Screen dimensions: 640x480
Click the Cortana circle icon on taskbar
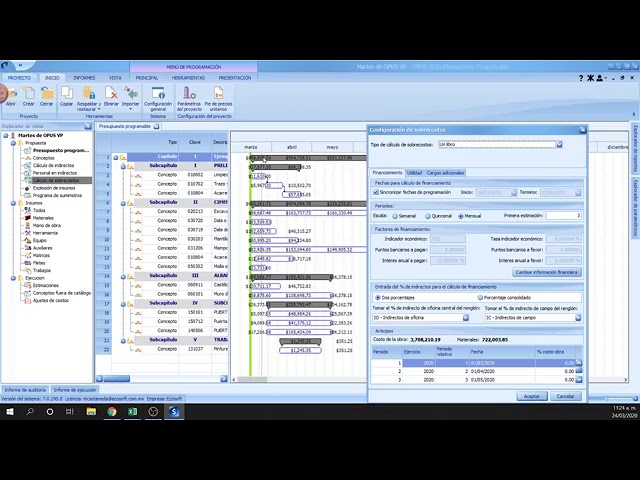50,412
